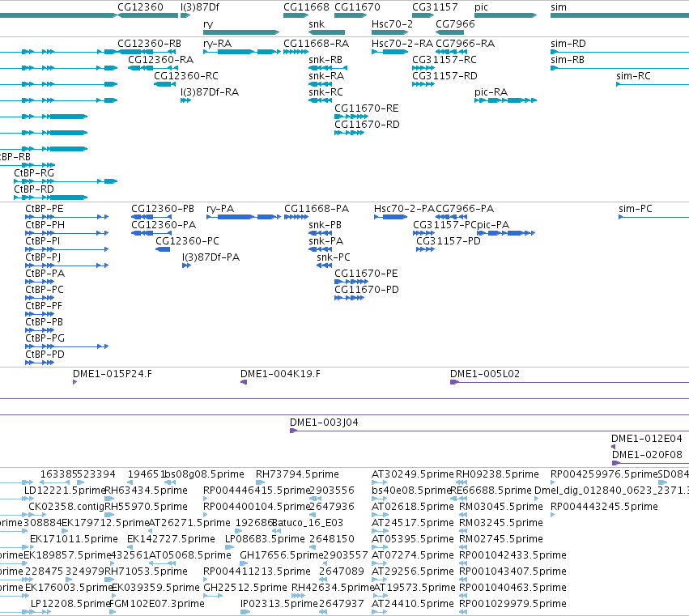Click the sim-RD transcript label

tap(568, 44)
